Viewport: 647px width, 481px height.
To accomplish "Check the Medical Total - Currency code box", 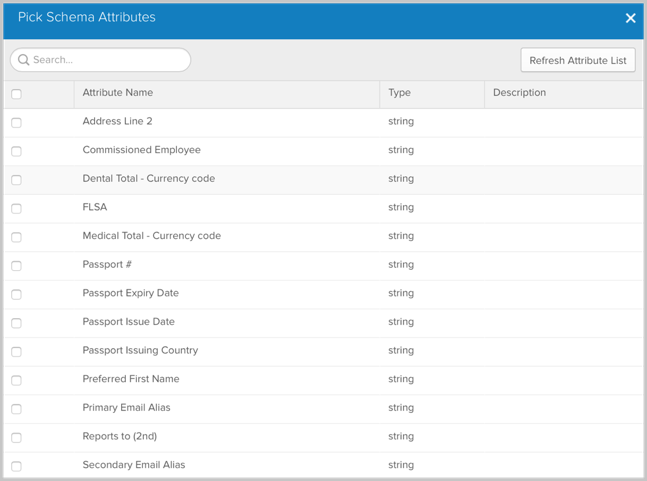I will click(16, 237).
